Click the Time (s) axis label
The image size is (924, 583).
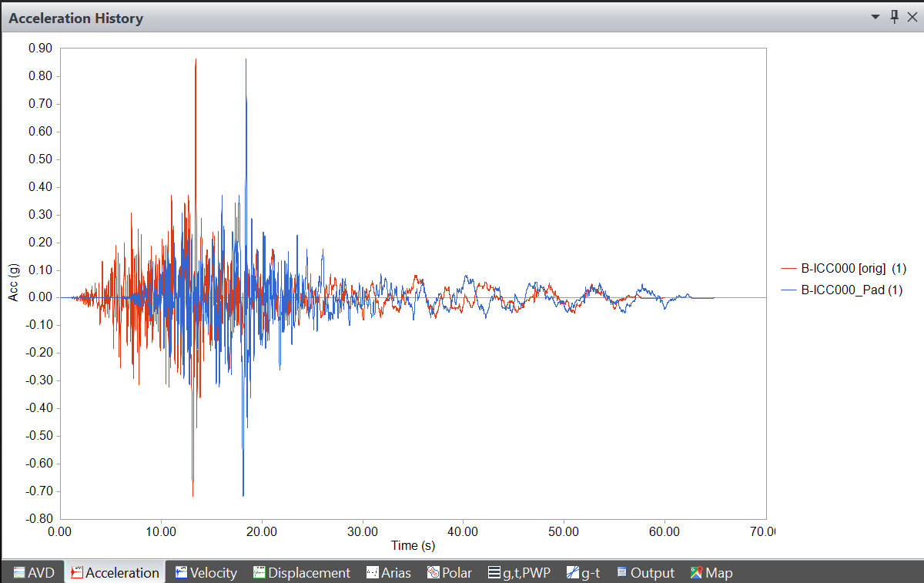(413, 545)
